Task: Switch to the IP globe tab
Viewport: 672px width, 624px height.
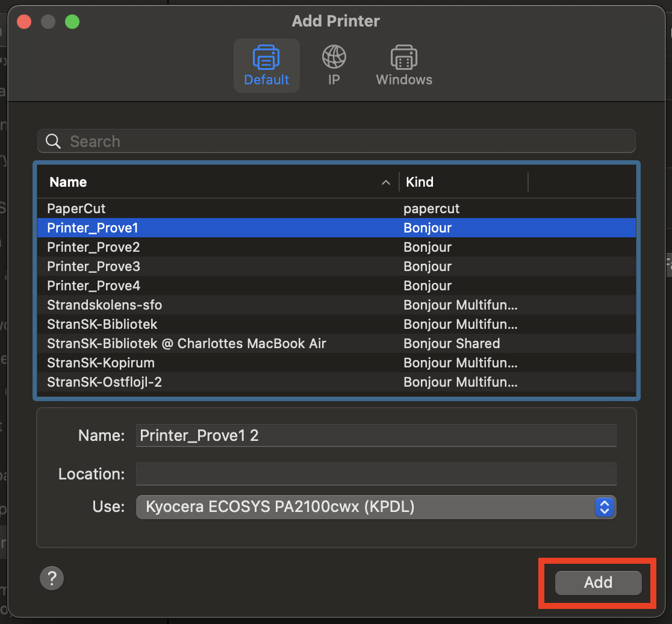Action: [334, 65]
